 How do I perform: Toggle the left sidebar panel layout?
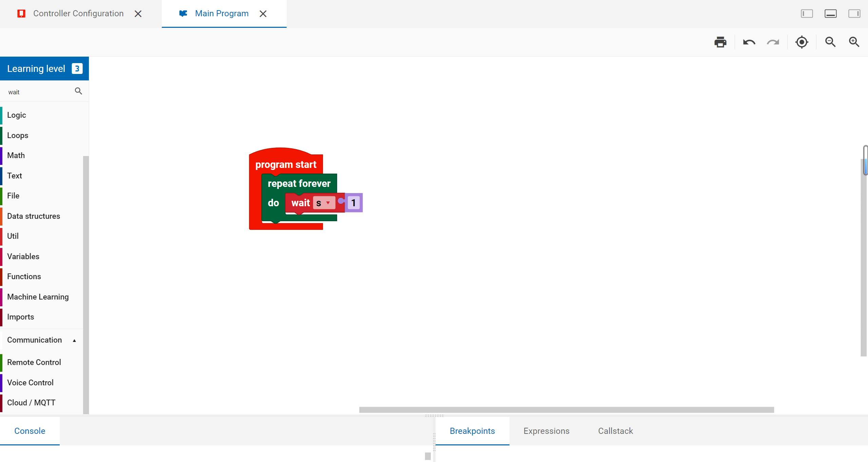coord(807,14)
